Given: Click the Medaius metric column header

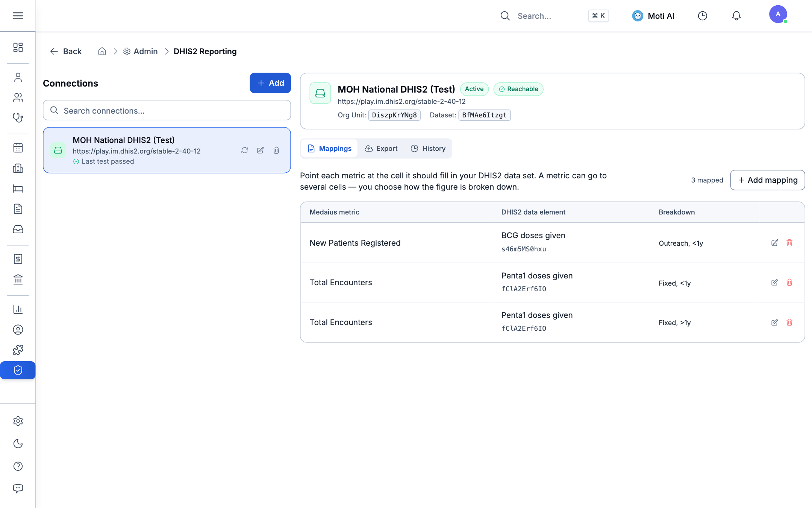Looking at the screenshot, I should (334, 212).
